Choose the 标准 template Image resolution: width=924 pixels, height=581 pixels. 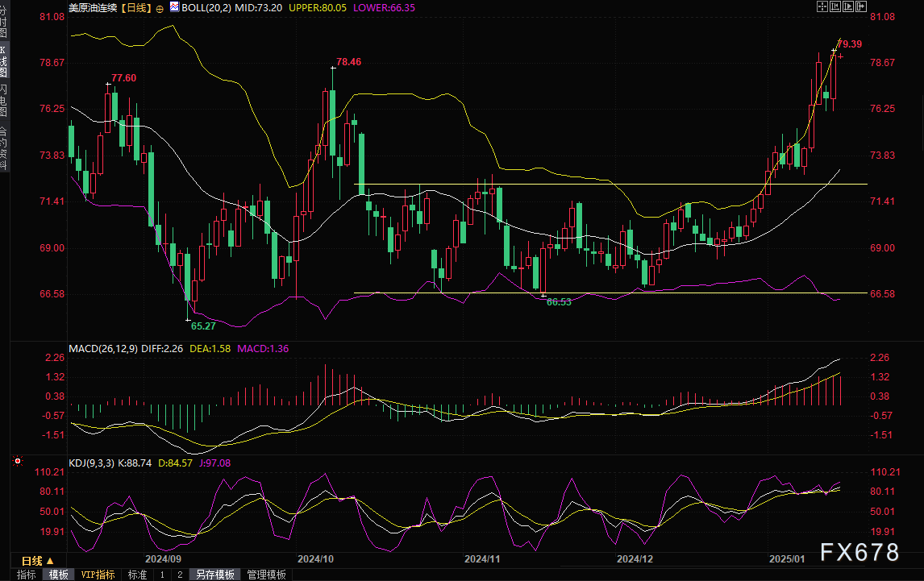[136, 575]
